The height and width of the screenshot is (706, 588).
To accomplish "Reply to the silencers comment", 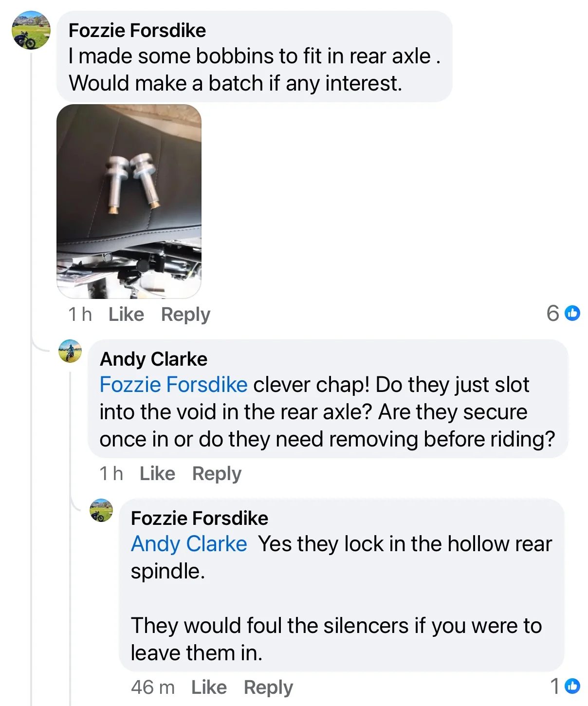I will click(x=268, y=687).
